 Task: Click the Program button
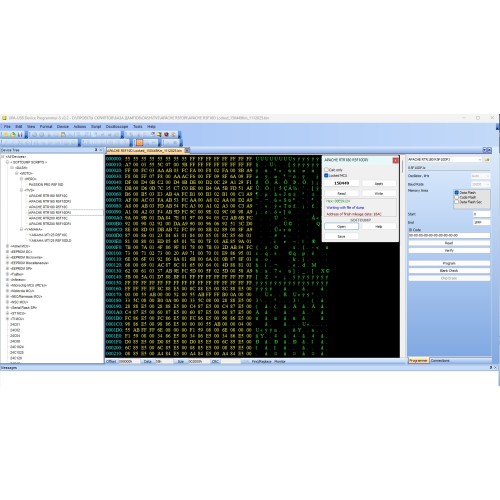(449, 263)
